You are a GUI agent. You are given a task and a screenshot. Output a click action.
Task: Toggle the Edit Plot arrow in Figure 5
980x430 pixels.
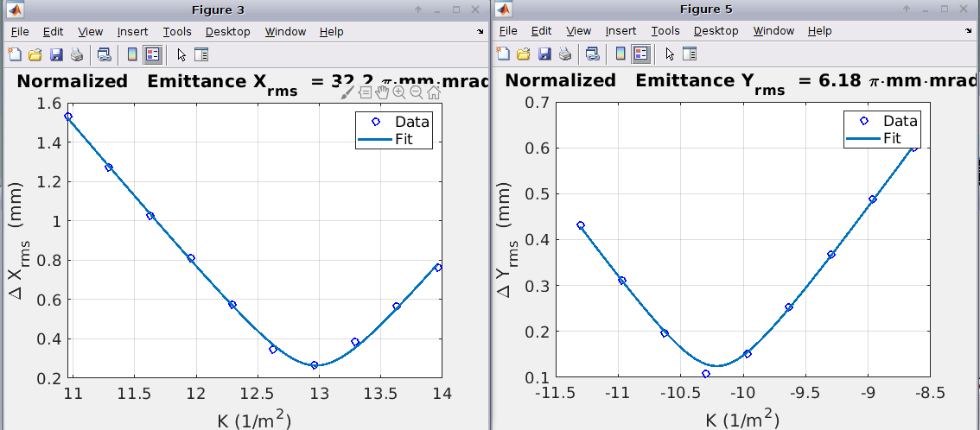tap(669, 54)
